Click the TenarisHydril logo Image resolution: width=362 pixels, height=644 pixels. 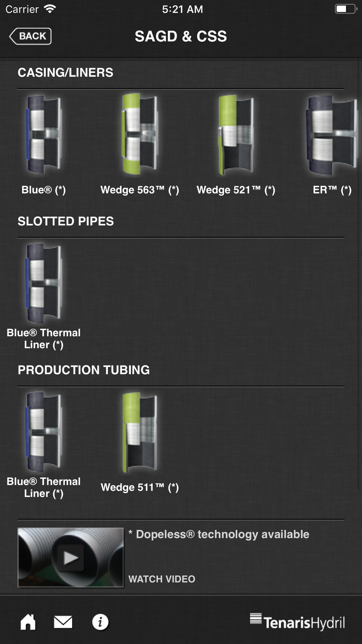(x=297, y=622)
